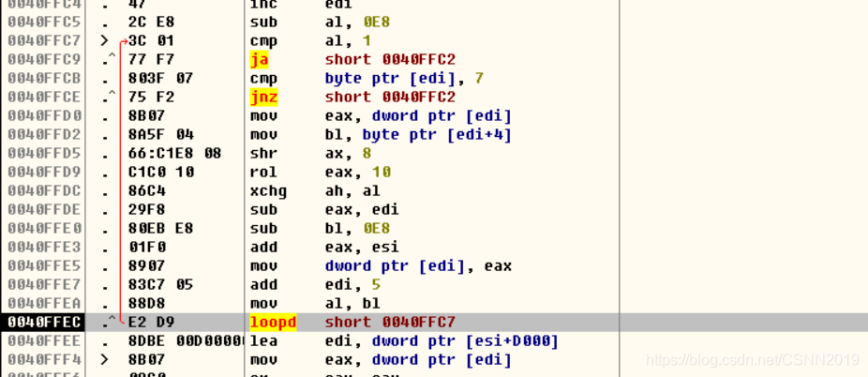Select address 0040FFDE
Screen dimensions: 868x377
(44, 210)
